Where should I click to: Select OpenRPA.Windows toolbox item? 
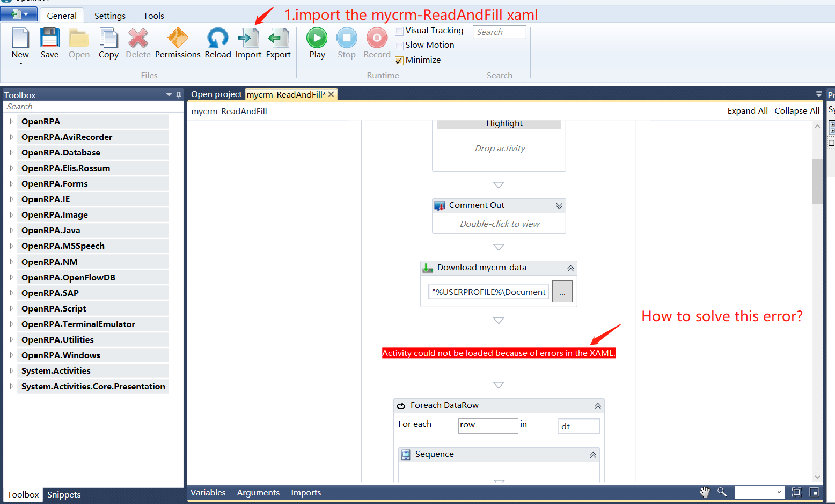93,355
